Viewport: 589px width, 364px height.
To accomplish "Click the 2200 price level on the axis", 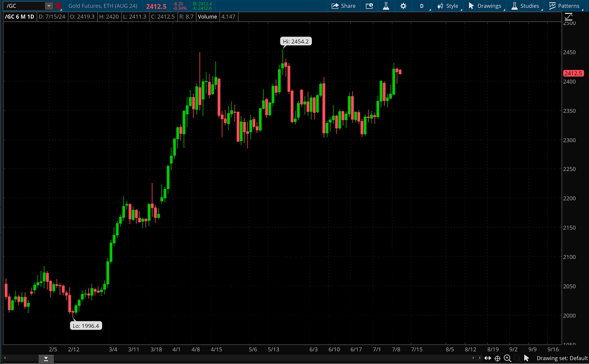I will (569, 198).
